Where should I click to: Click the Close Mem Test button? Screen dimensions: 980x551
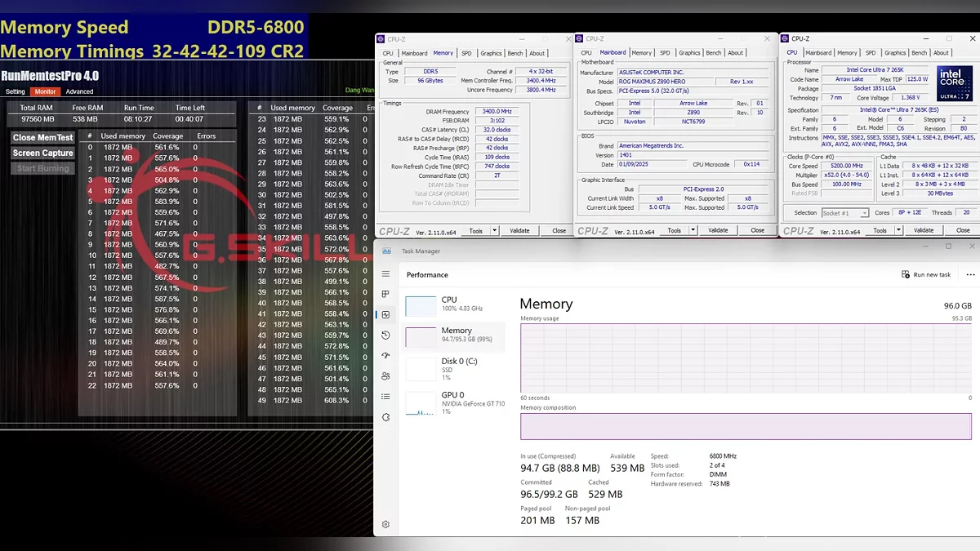tap(42, 137)
